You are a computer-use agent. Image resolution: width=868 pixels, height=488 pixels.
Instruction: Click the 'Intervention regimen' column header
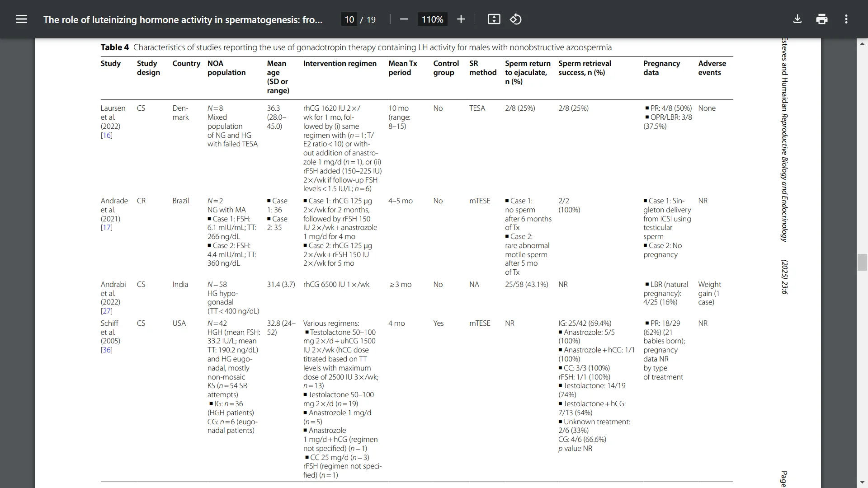coord(340,63)
